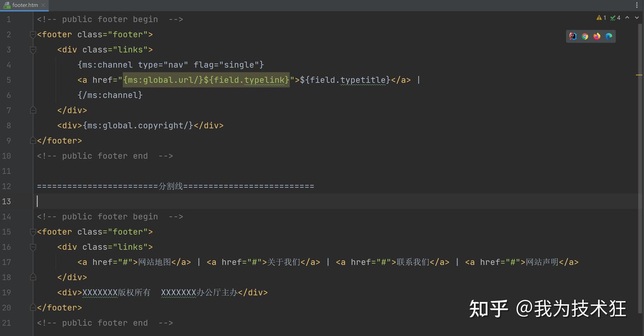Jump to next problem with the down chevron
This screenshot has height=336, width=644.
coord(636,17)
